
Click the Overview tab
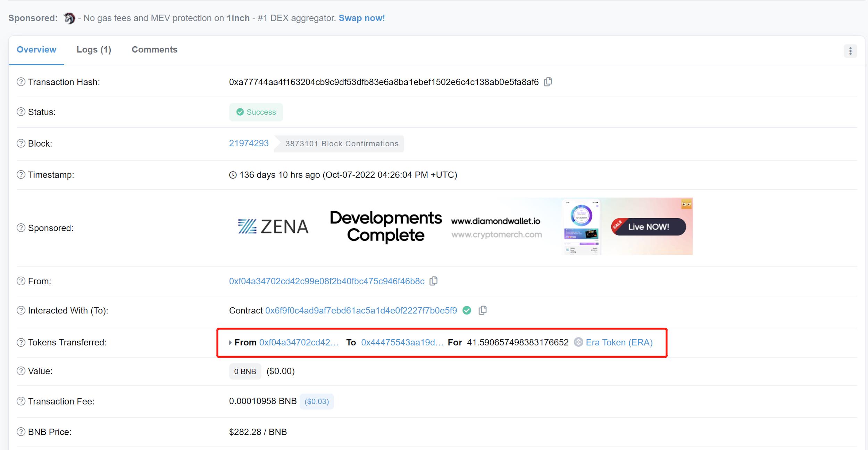pos(36,49)
